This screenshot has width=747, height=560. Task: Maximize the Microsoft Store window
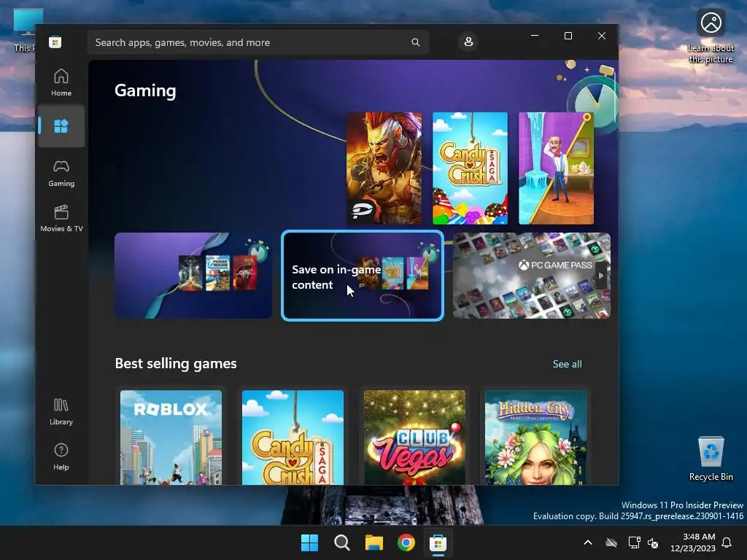568,36
